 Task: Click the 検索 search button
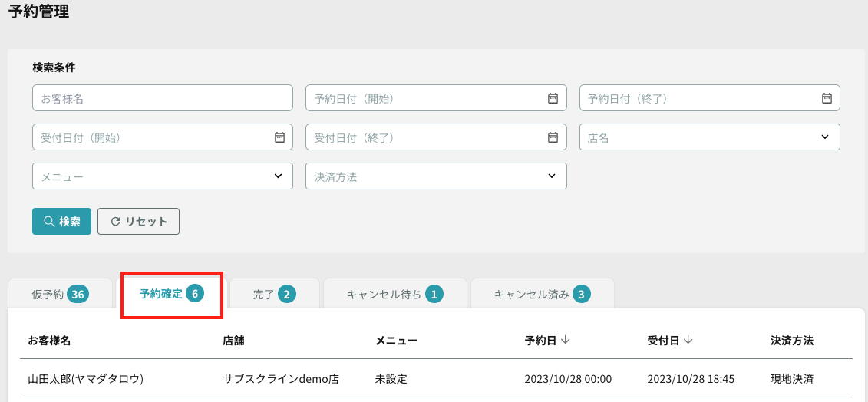(61, 222)
